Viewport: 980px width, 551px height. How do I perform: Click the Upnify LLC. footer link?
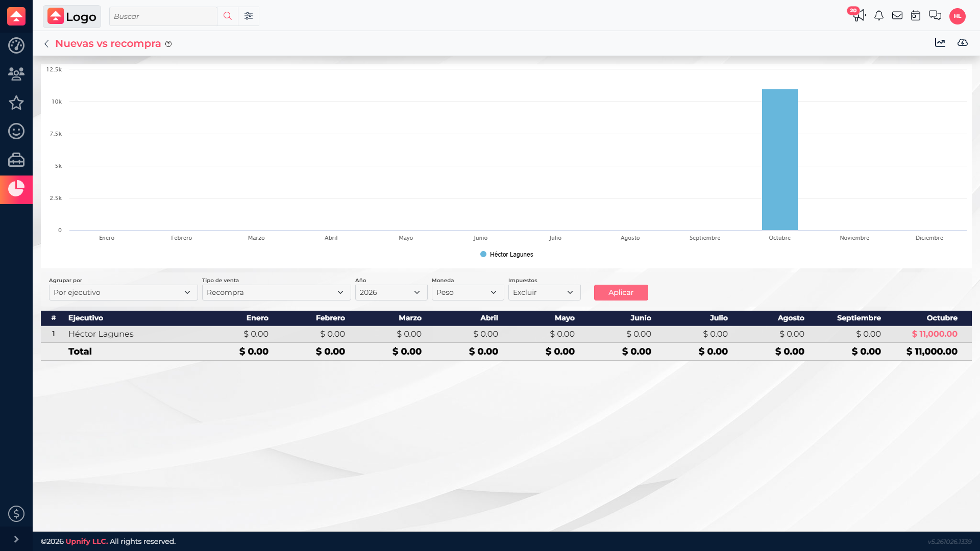87,541
